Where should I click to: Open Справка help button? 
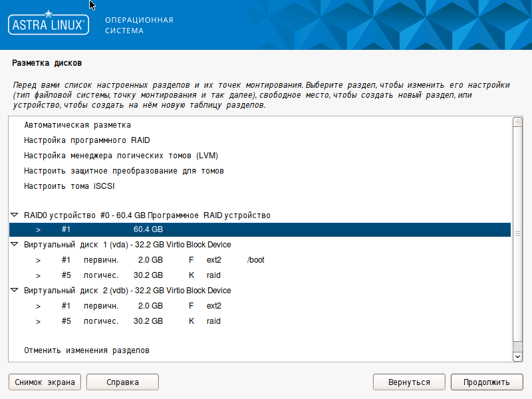122,382
